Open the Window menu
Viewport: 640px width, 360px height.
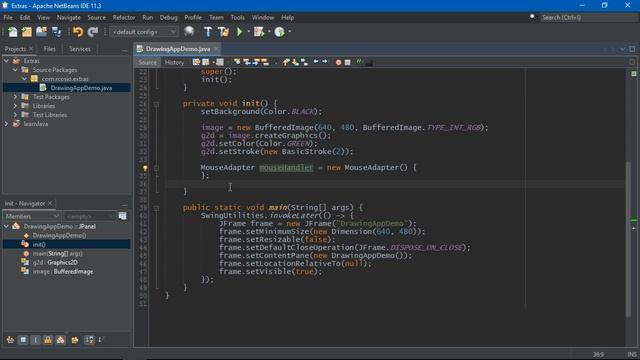(x=263, y=18)
